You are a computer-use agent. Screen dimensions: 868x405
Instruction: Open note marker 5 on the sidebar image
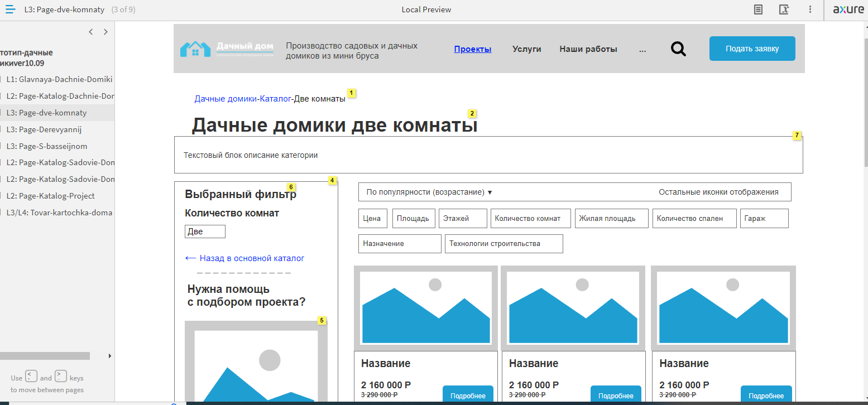click(x=322, y=320)
